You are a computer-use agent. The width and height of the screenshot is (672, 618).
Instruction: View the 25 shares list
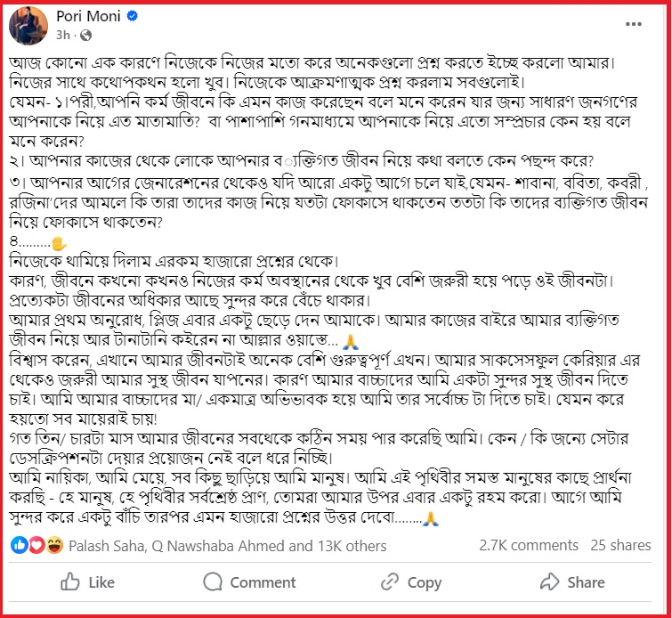point(620,545)
